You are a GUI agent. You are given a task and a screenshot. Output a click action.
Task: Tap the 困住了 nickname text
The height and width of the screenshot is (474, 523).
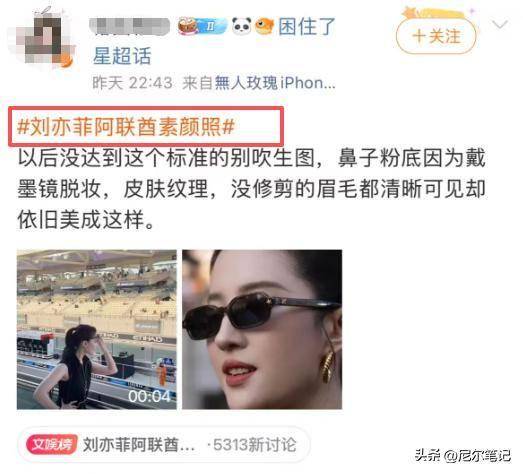point(307,27)
